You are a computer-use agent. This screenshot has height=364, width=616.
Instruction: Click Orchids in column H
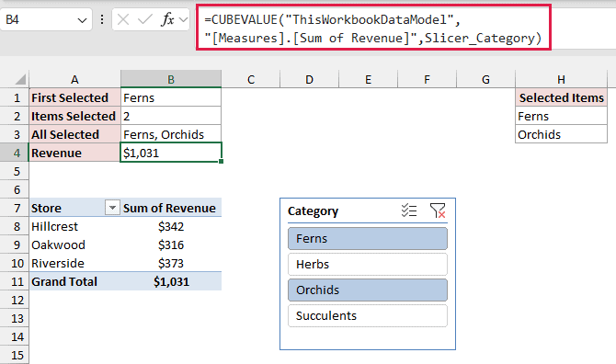coord(561,135)
